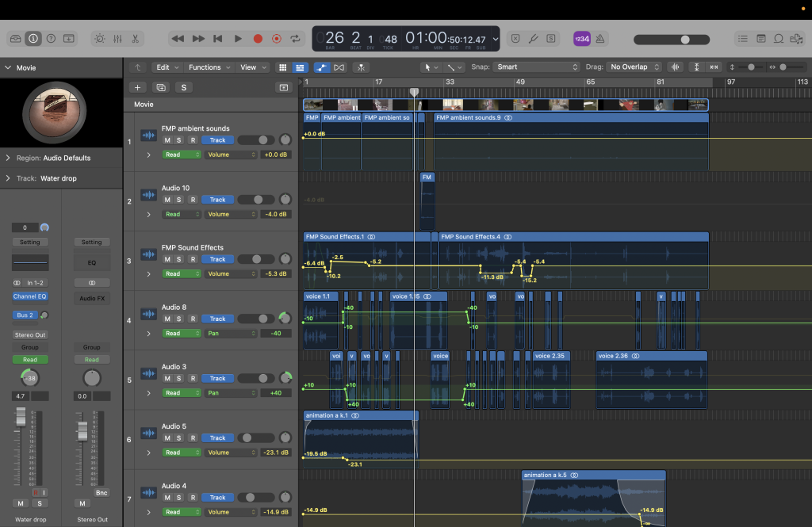Screen dimensions: 812x527
Task: Toggle the count-in 1234 button
Action: point(582,39)
